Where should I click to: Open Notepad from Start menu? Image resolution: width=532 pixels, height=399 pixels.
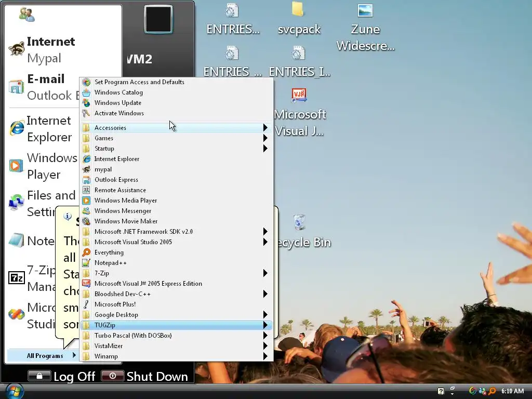point(32,241)
